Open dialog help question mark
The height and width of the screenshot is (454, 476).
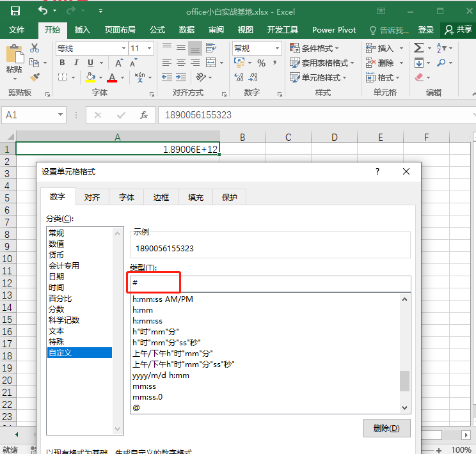(377, 171)
